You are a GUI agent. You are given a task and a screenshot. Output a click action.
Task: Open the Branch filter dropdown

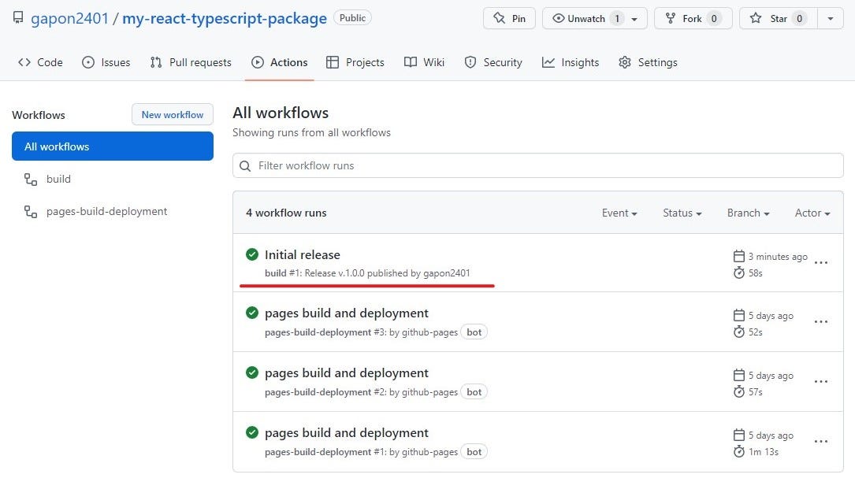pyautogui.click(x=748, y=213)
